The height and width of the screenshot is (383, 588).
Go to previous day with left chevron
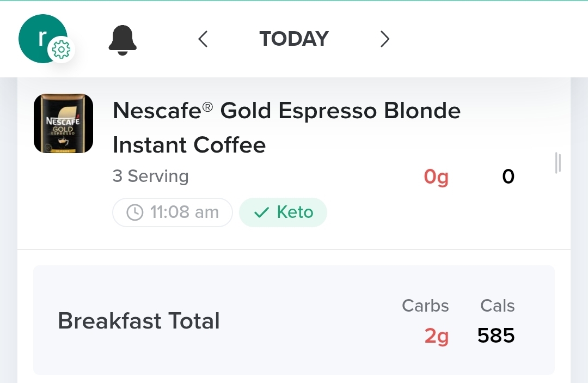click(x=203, y=39)
